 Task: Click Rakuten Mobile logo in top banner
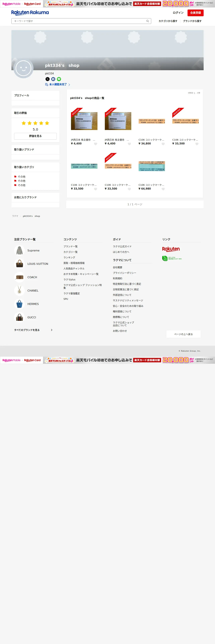[x=12, y=4]
